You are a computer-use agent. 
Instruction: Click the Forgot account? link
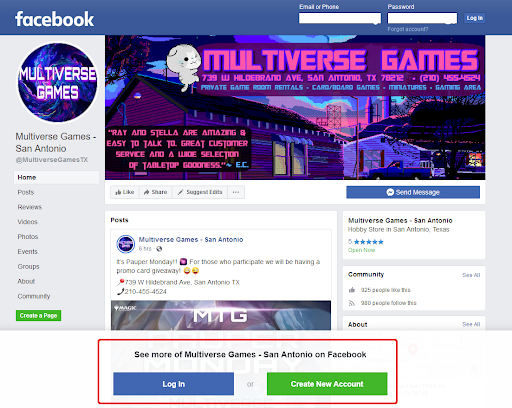tap(408, 29)
